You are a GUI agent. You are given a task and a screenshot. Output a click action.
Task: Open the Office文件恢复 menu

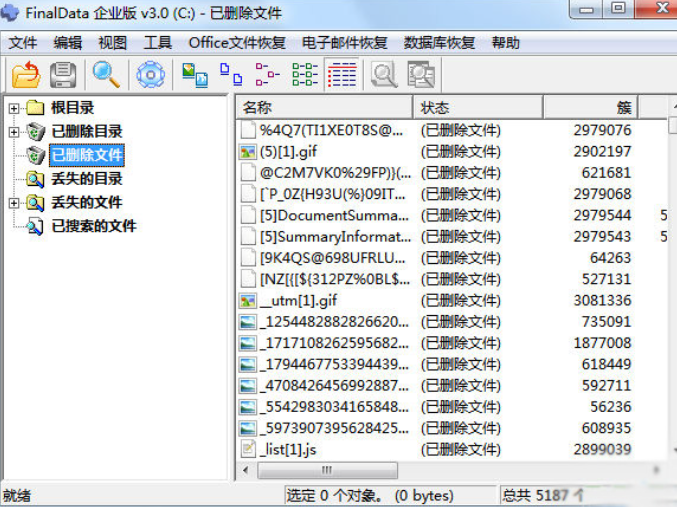(237, 43)
